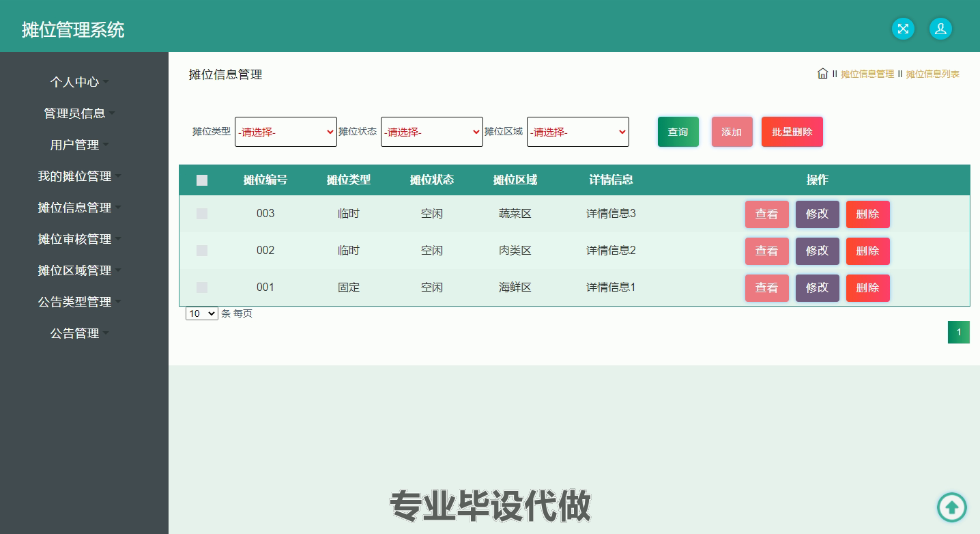Delete stall 001 with 删除 button

click(x=868, y=287)
